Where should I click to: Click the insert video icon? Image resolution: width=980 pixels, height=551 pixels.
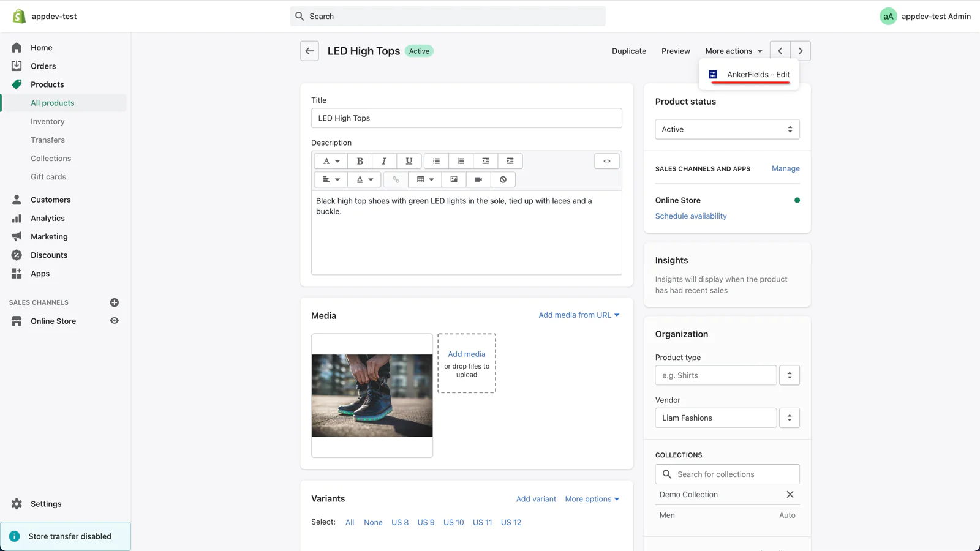pos(478,179)
